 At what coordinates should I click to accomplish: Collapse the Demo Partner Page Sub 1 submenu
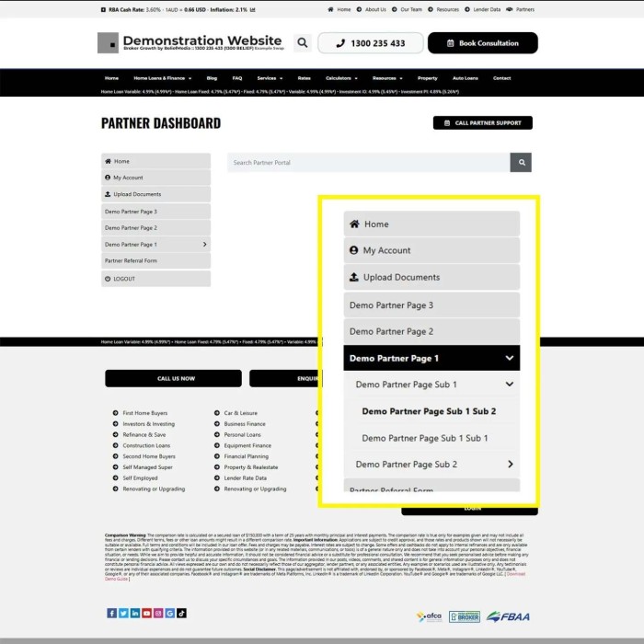(510, 385)
